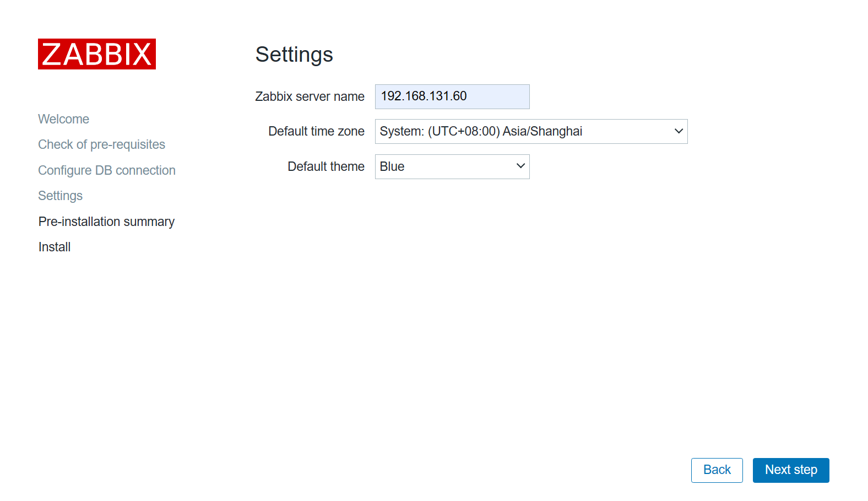Click the Zabbix server name input field
This screenshot has width=868, height=501.
[x=452, y=96]
